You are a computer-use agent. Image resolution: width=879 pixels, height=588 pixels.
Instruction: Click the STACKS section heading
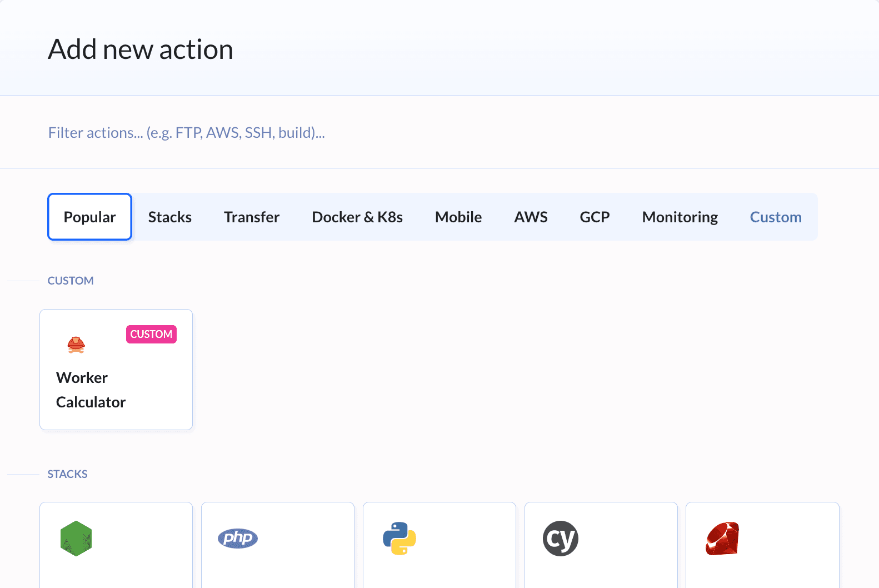tap(67, 474)
